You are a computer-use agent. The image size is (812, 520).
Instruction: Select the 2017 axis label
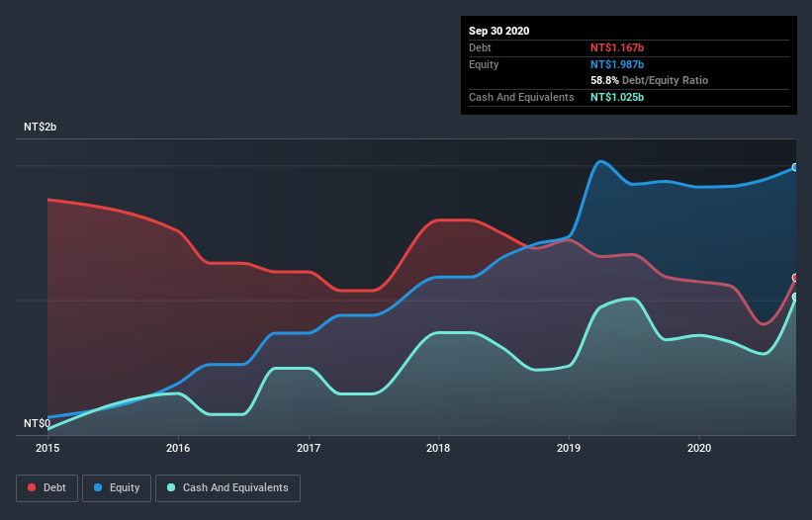pyautogui.click(x=309, y=448)
